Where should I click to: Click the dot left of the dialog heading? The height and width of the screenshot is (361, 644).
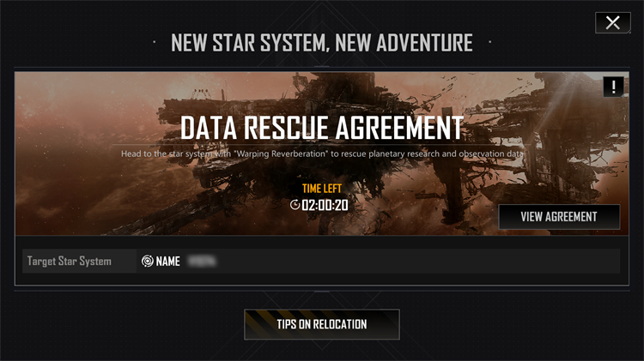click(154, 42)
